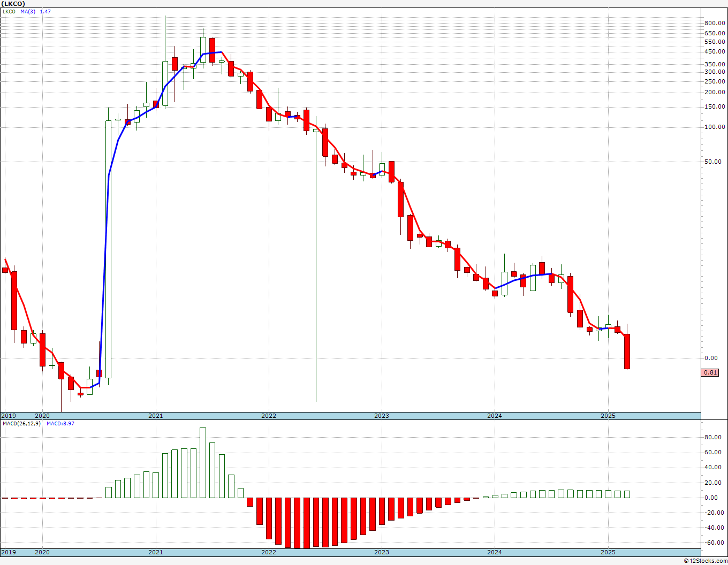
Task: Click the 550.00 price level label
Action: pyautogui.click(x=715, y=42)
